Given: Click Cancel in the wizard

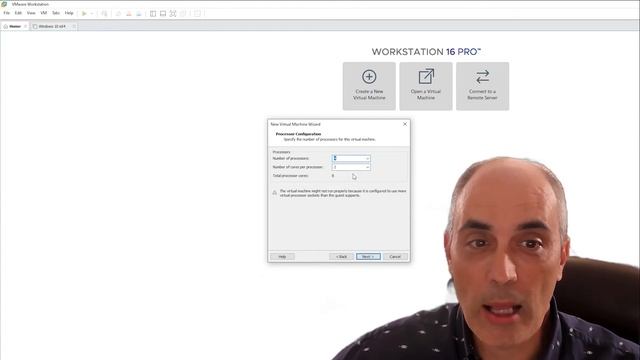Looking at the screenshot, I should [395, 257].
